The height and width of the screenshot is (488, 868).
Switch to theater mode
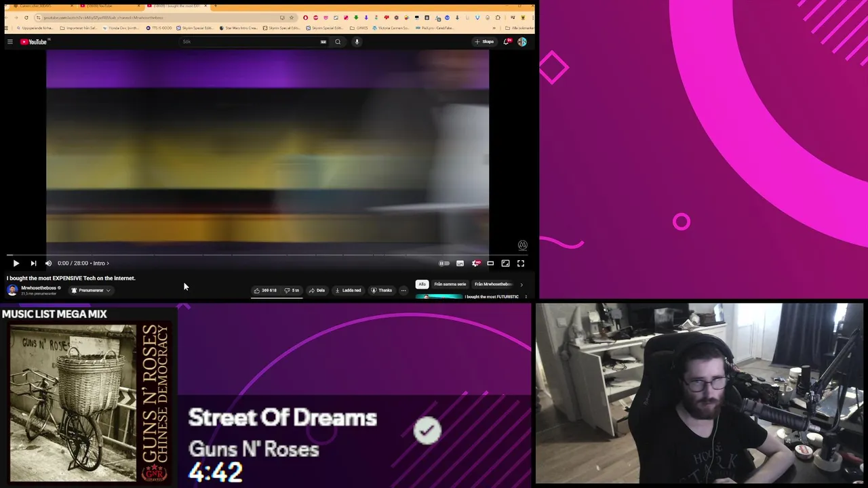[x=505, y=263]
